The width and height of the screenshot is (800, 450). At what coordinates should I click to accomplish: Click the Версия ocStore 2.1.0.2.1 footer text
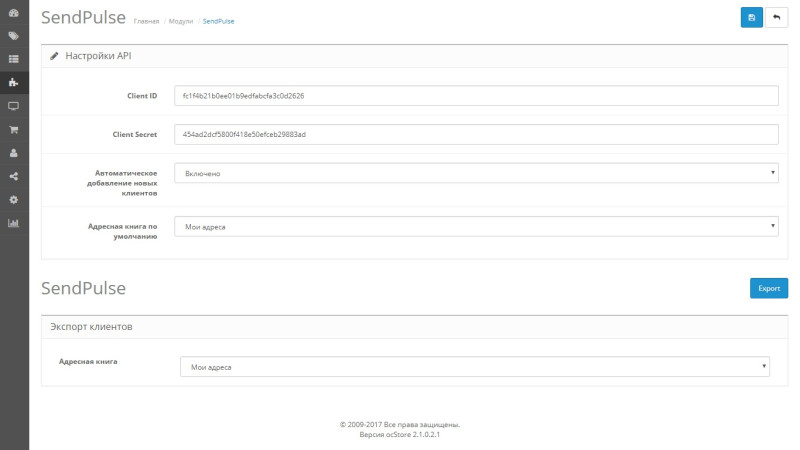[x=399, y=435]
